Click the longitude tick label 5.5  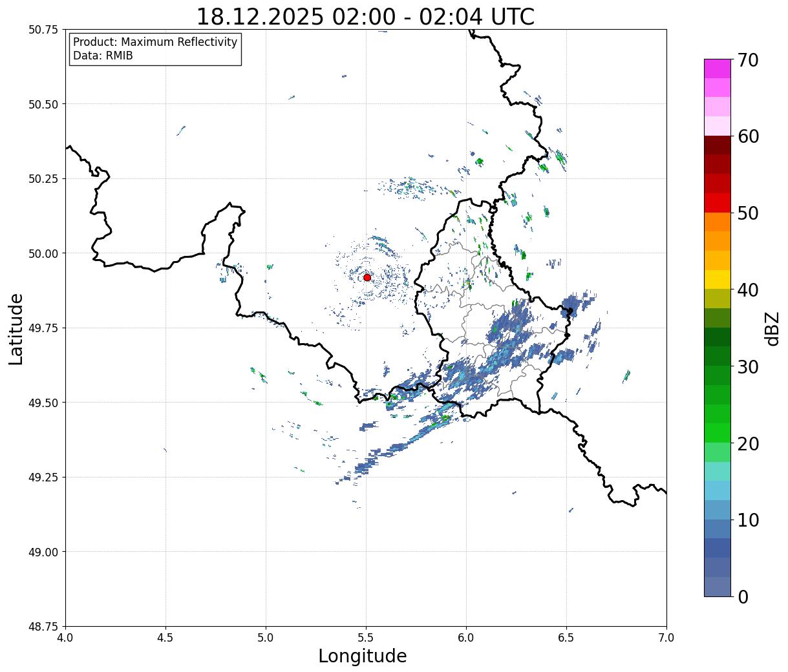point(366,637)
